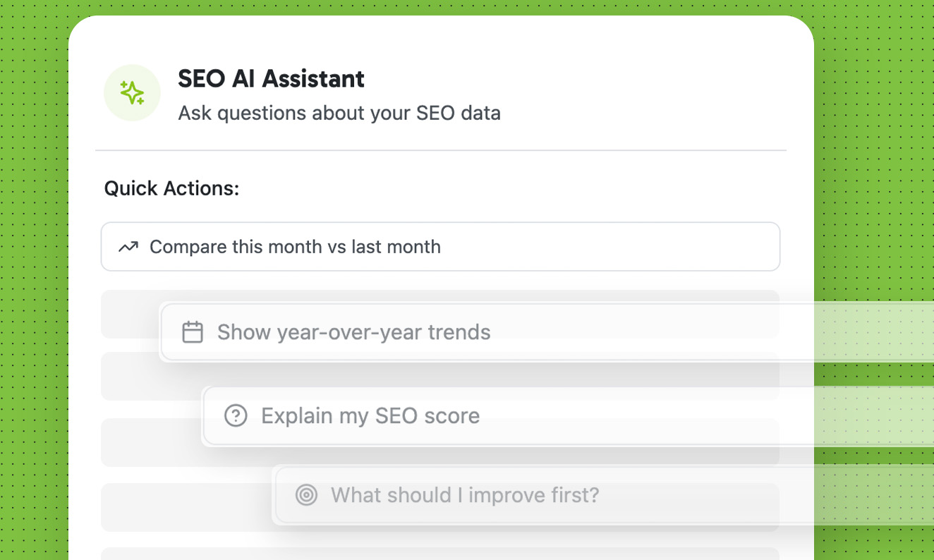Image resolution: width=934 pixels, height=560 pixels.
Task: Select the bullseye target icon on improvement suggestion
Action: click(x=306, y=495)
